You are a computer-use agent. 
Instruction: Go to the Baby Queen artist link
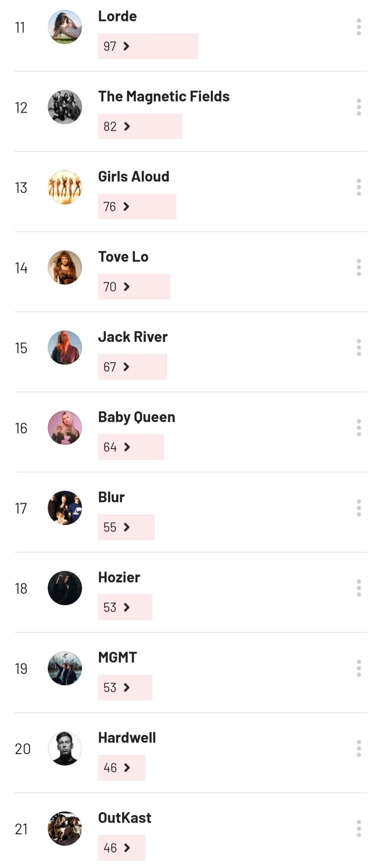coord(136,417)
